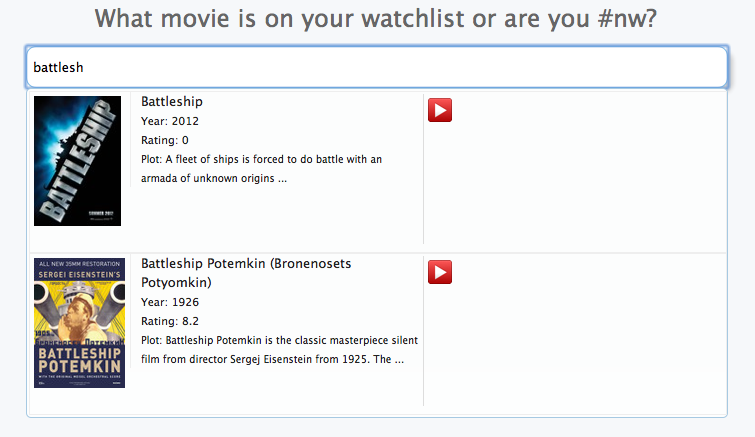Click the movie search field containing 'battlesh'
Viewport: 755px width, 437px height.
[377, 67]
